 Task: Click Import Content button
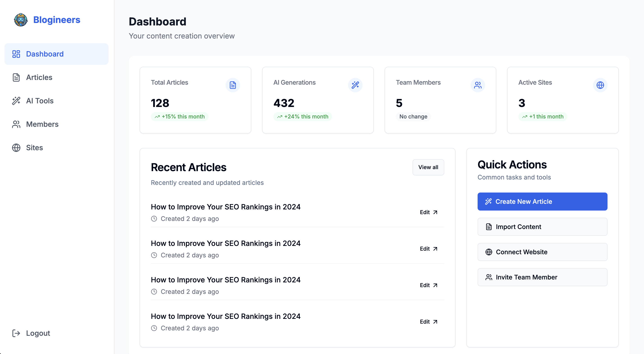542,227
